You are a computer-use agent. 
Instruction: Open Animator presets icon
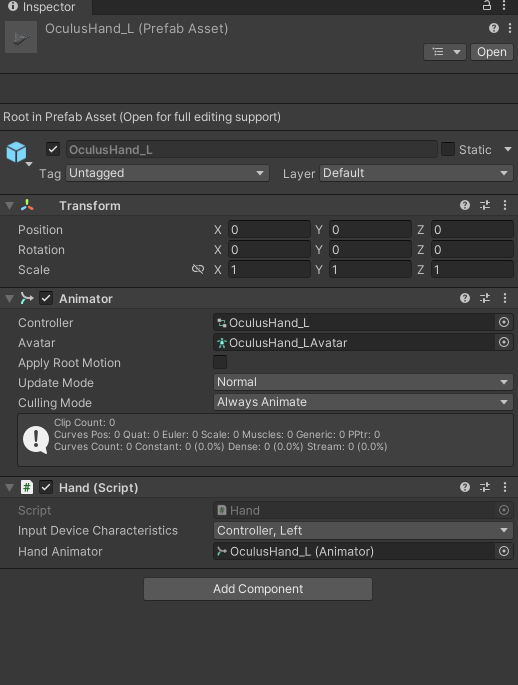click(485, 298)
